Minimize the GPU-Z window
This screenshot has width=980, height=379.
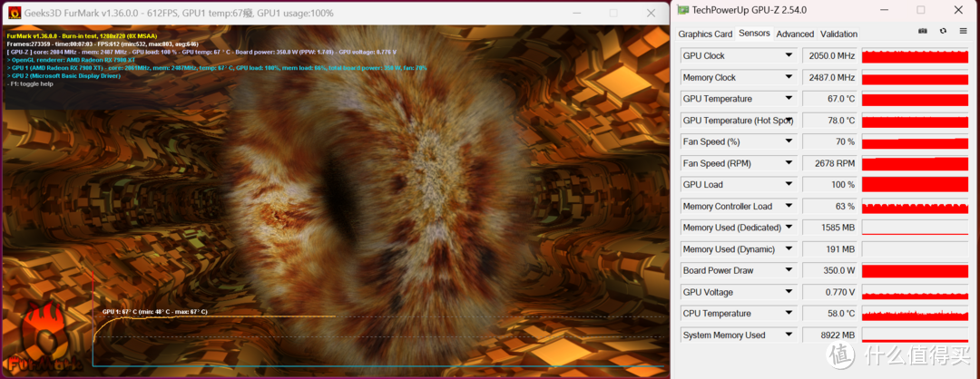(883, 10)
